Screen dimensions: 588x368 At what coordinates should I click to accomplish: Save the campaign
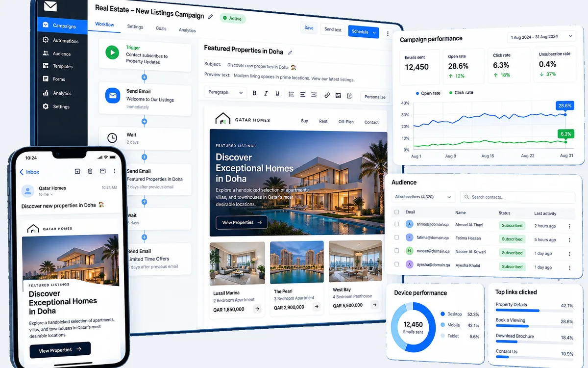click(309, 28)
